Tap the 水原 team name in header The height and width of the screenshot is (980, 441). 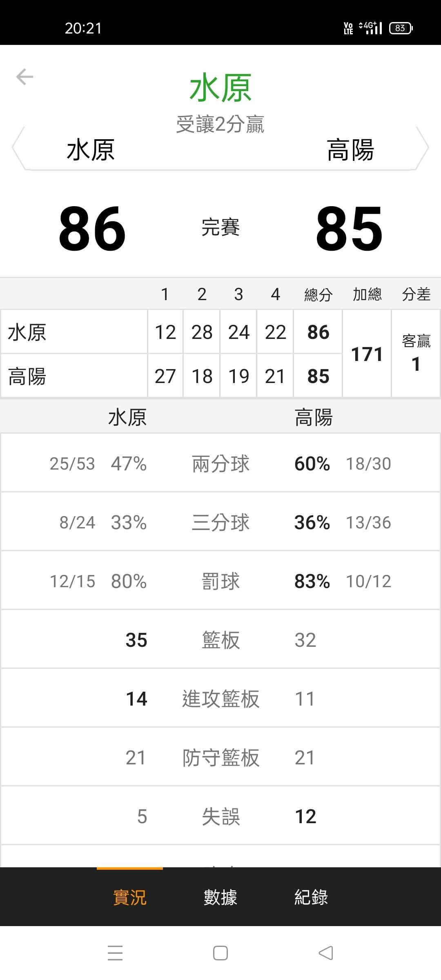tap(91, 150)
